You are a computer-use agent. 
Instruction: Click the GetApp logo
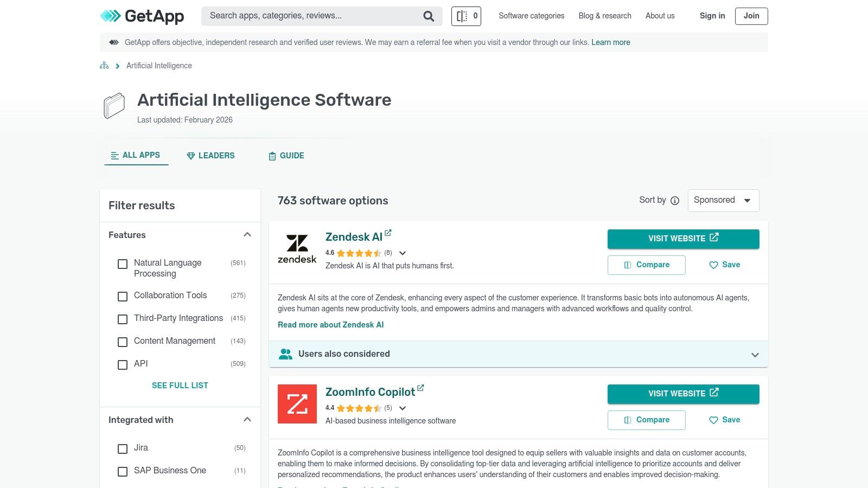(x=142, y=16)
